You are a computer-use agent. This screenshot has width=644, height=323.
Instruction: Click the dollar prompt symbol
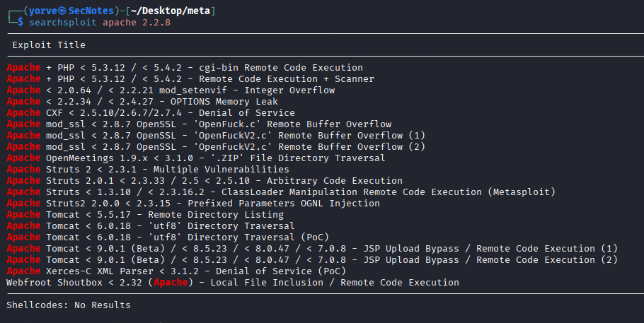click(20, 22)
